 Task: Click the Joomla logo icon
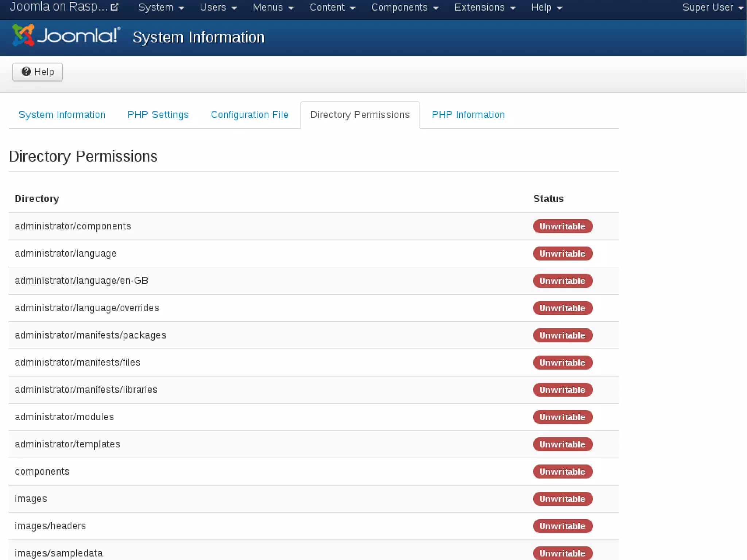pos(23,35)
